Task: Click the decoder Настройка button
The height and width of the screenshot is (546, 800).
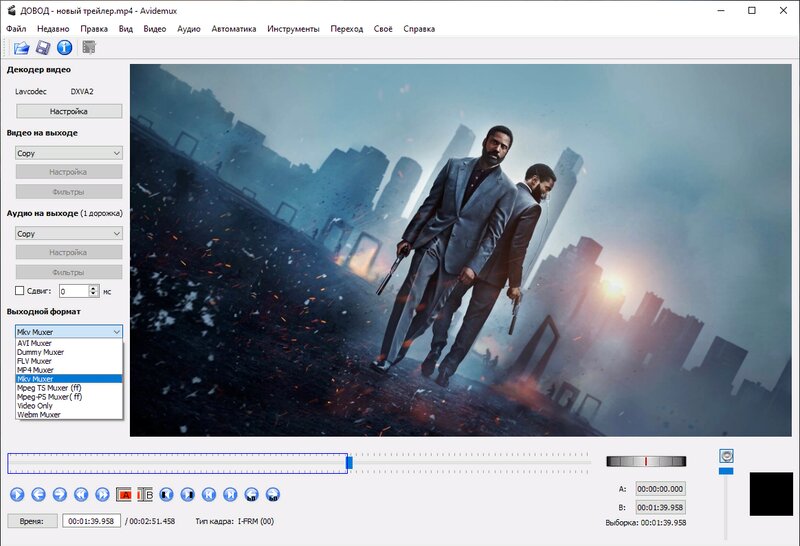Action: click(x=69, y=112)
